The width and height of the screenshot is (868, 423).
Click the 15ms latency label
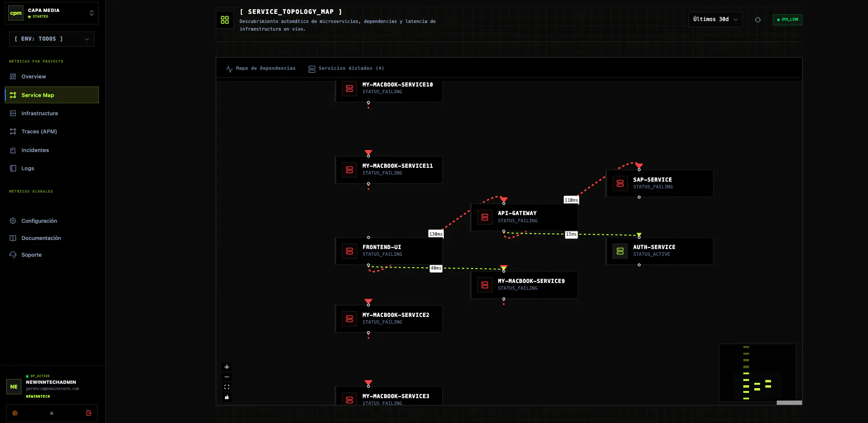[571, 234]
